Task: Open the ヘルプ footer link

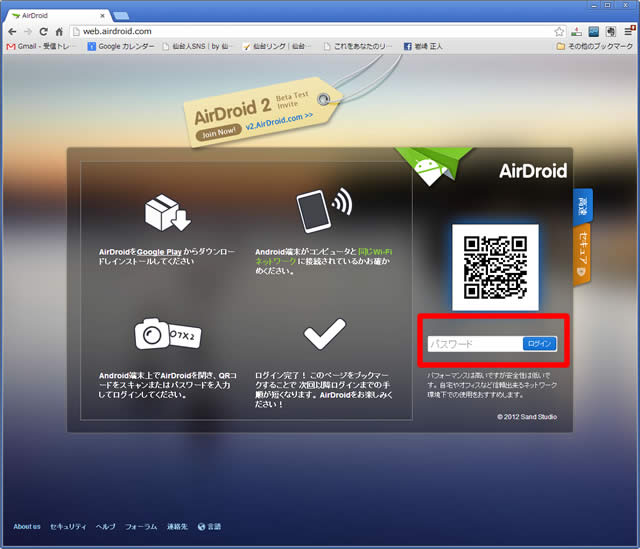Action: point(106,527)
